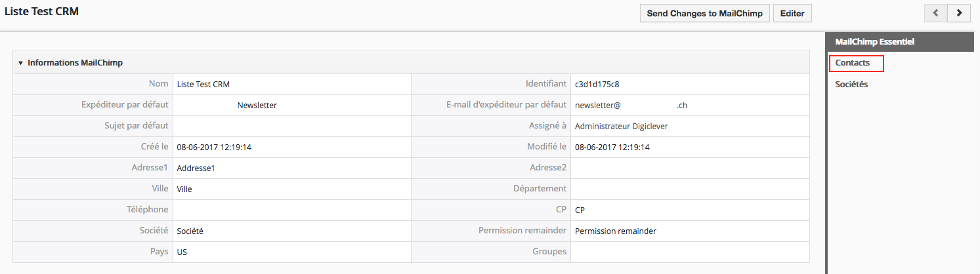Screen dimensions: 980x274
Task: Click the Administrateur Digiclever assignee value
Action: [621, 126]
